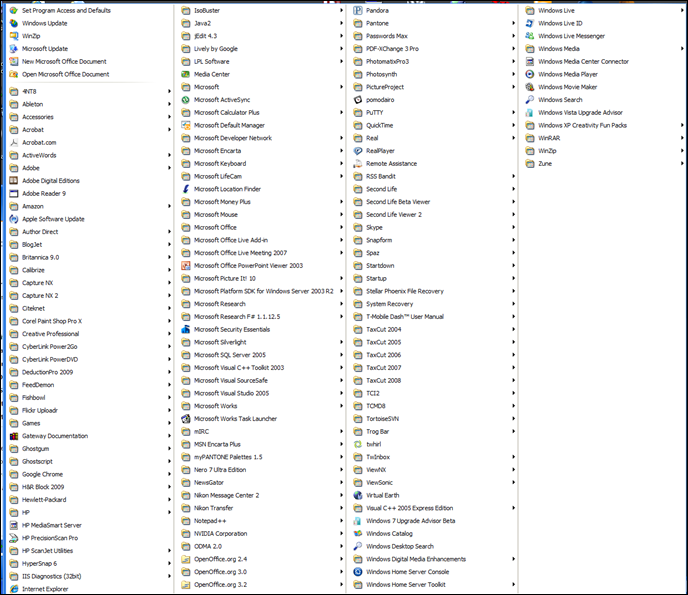Open the Games program folder
Screen dimensions: 688x595
coord(31,423)
